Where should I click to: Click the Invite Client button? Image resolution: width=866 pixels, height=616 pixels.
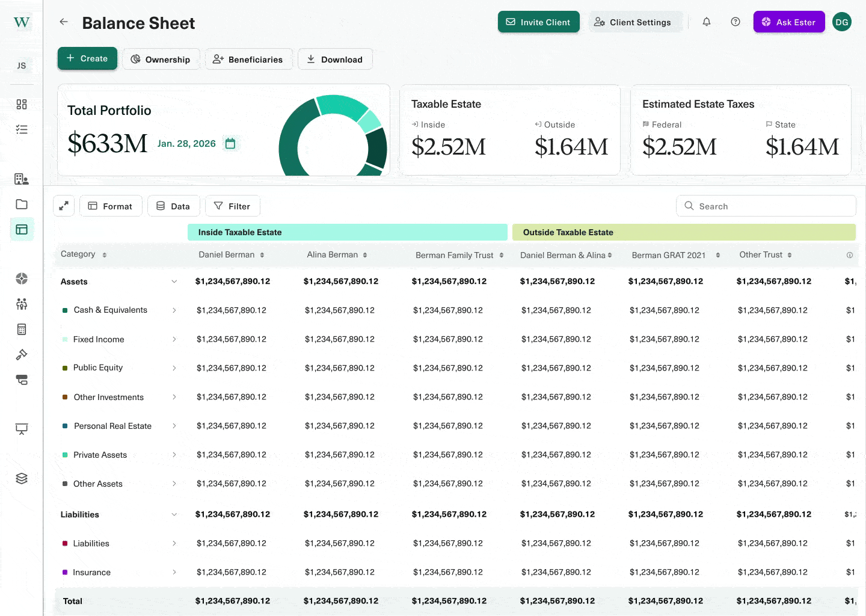pyautogui.click(x=538, y=22)
